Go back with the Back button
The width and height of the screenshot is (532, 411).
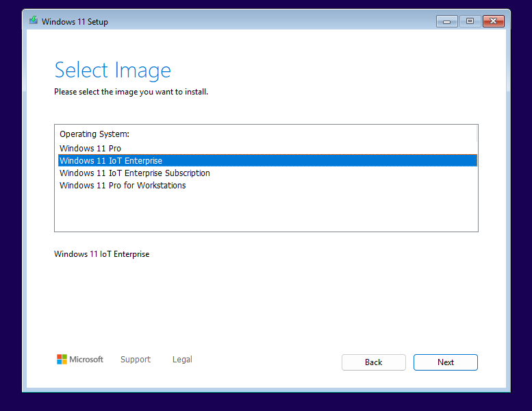tap(374, 362)
